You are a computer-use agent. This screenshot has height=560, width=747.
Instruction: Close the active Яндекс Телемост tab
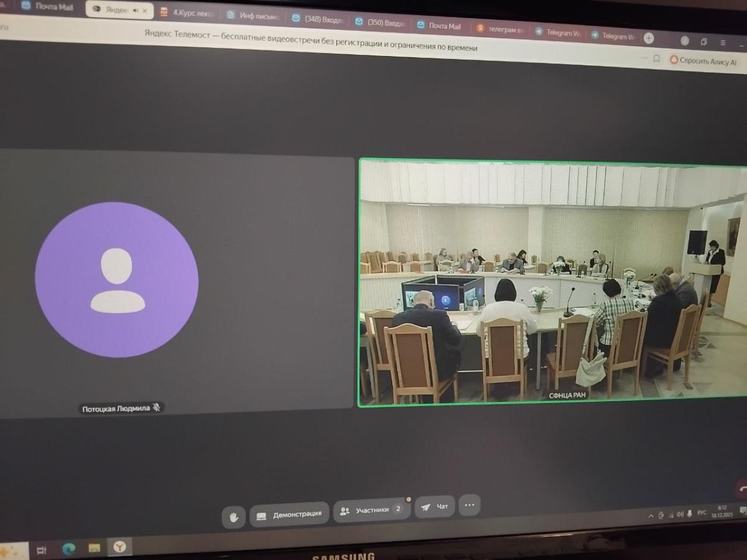coord(145,11)
